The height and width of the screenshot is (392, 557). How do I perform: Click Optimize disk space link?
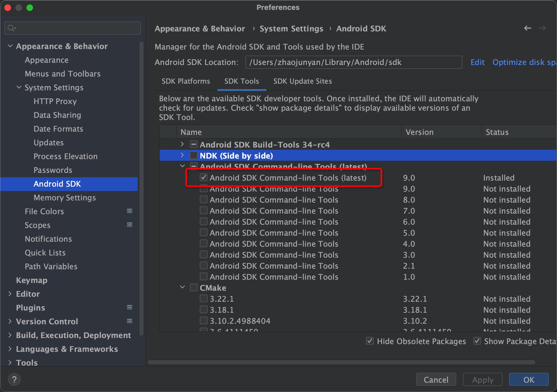click(525, 62)
